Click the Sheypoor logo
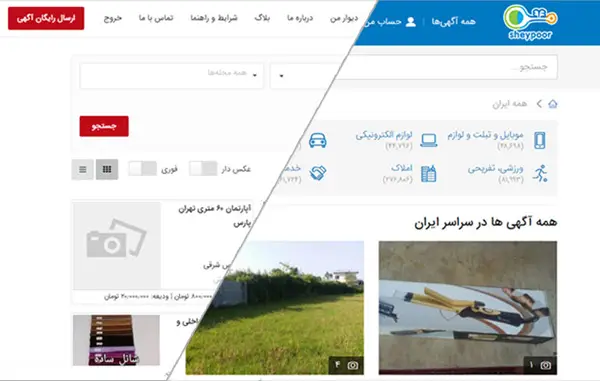600x381 pixels. pyautogui.click(x=530, y=22)
